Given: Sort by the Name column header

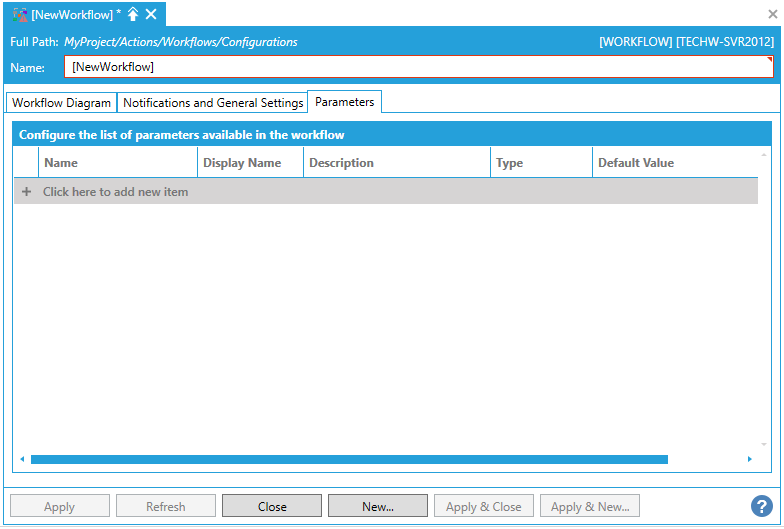Looking at the screenshot, I should [x=117, y=163].
